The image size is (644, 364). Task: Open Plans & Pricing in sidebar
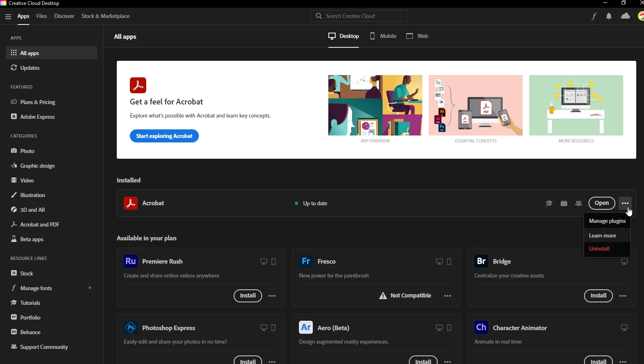51,102
